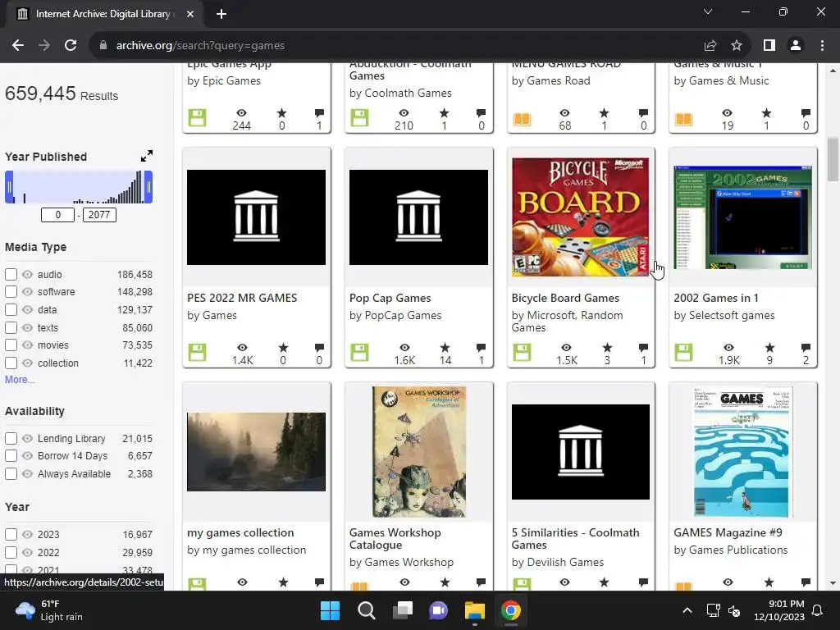Viewport: 840px width, 630px height.
Task: Open the Windows Start menu
Action: pyautogui.click(x=330, y=610)
